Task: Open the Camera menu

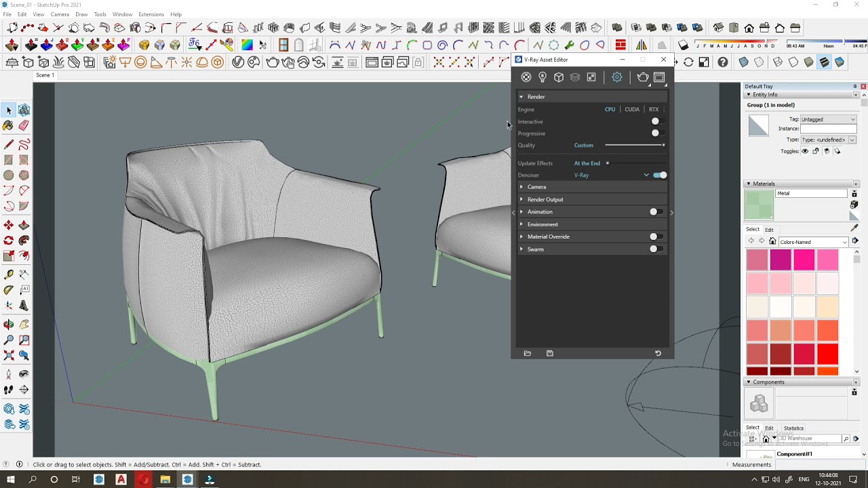Action: point(60,14)
